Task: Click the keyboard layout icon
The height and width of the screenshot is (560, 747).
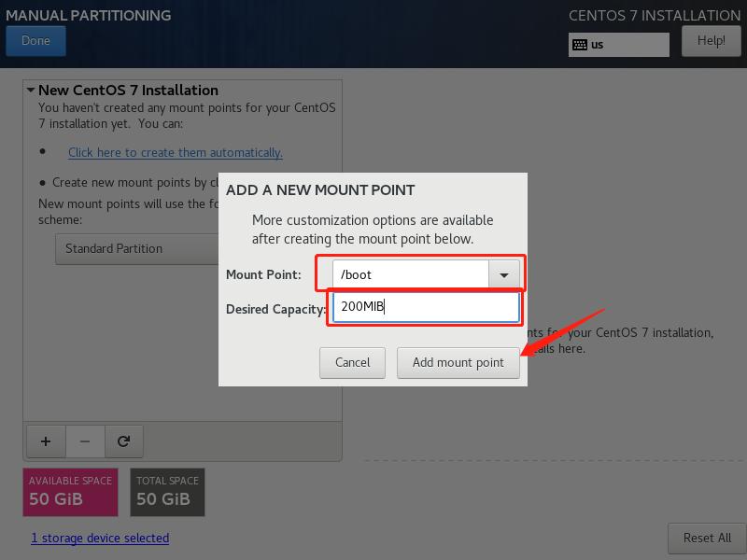Action: coord(580,45)
